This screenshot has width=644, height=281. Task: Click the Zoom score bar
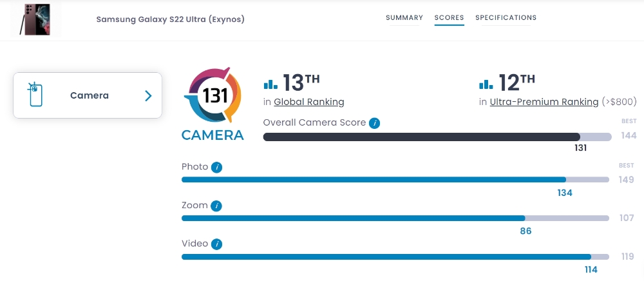tap(395, 218)
